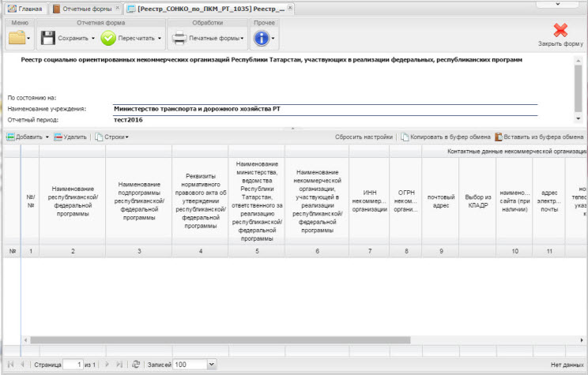Click Сбросить настройки
588x375 pixels.
click(364, 137)
